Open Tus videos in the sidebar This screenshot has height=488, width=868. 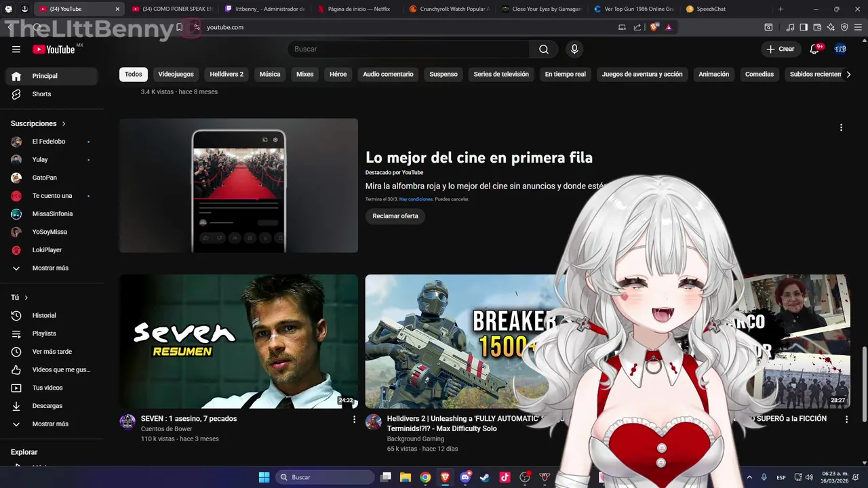point(52,388)
